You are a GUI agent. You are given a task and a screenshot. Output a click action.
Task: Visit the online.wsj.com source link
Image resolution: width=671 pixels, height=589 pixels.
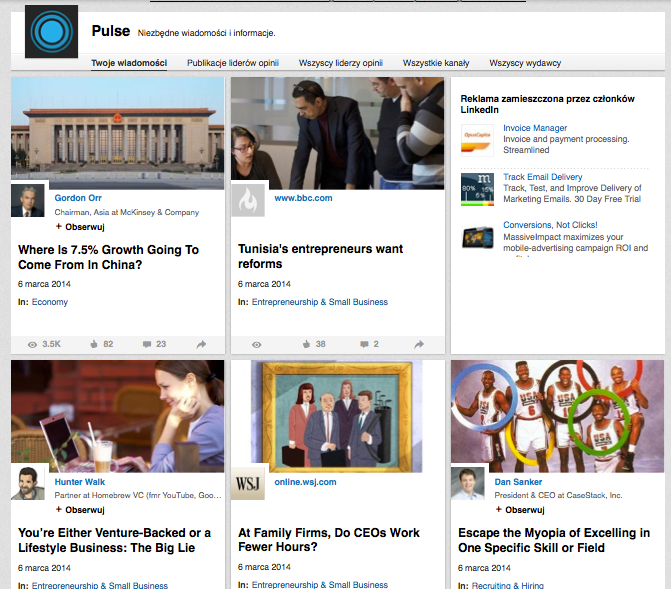click(305, 482)
